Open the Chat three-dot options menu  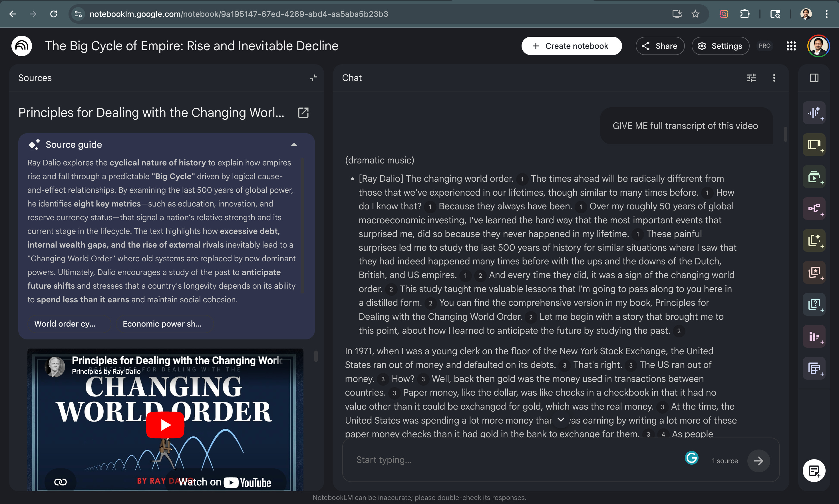774,78
